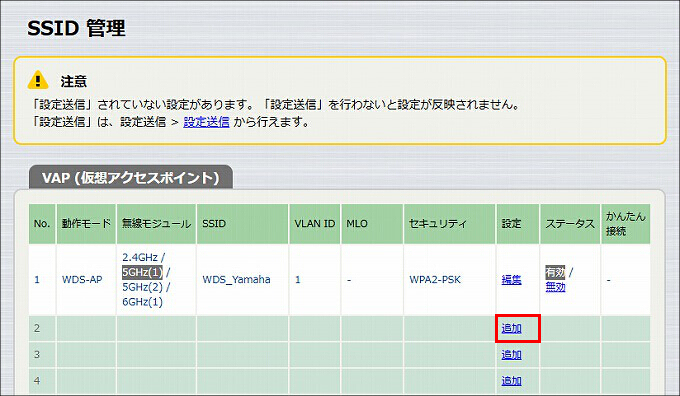The height and width of the screenshot is (396, 680).
Task: Click the 動作モード column header
Action: (x=86, y=224)
